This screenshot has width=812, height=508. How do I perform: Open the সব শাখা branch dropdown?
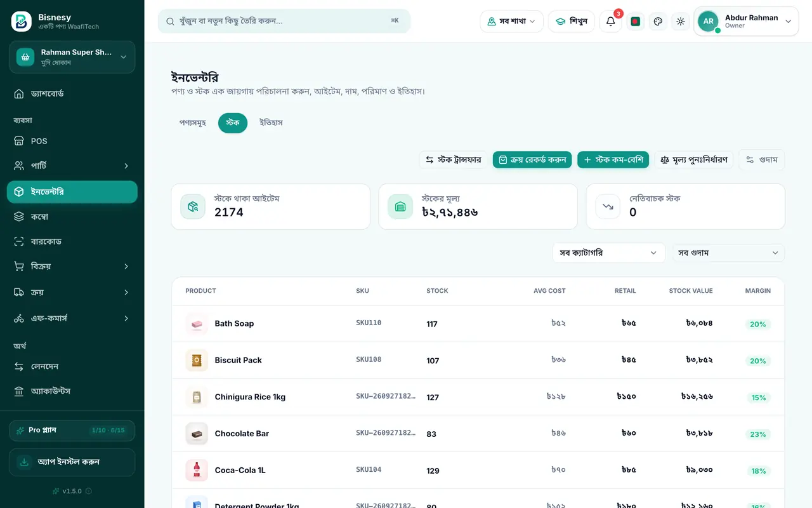tap(511, 22)
